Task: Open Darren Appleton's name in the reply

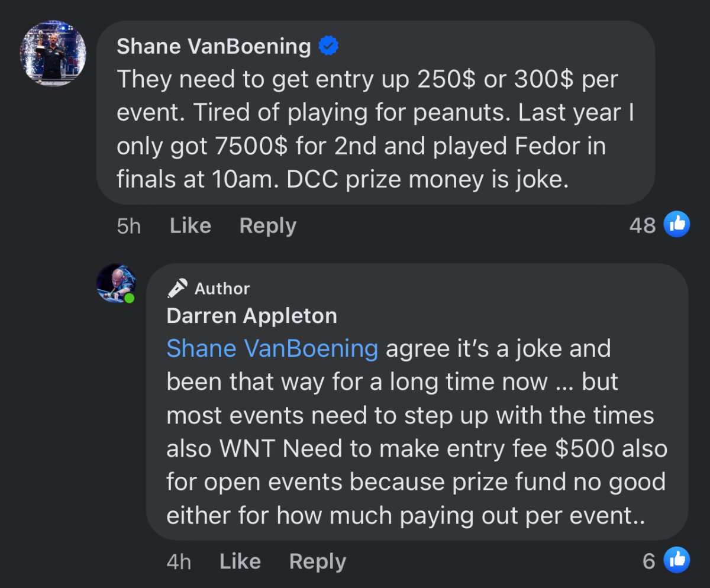Action: coord(251,316)
